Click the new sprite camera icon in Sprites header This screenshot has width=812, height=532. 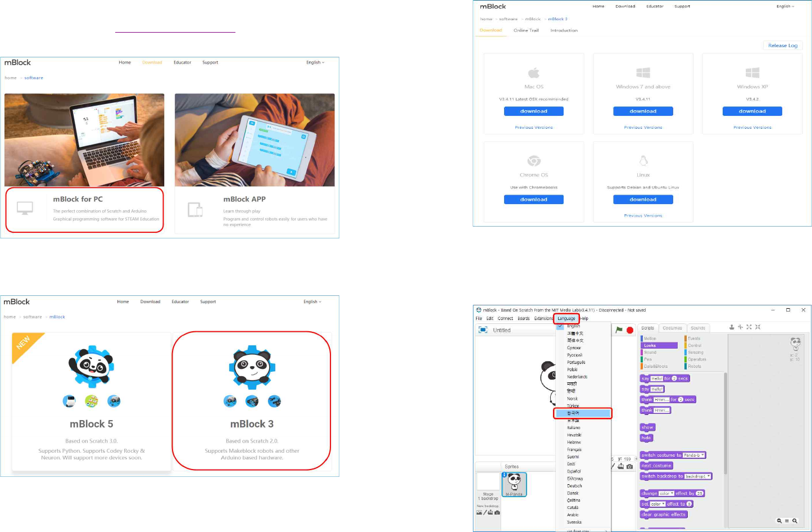[629, 466]
